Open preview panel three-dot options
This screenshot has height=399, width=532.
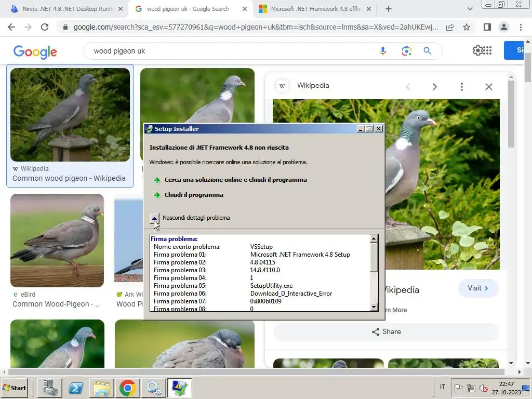(462, 87)
